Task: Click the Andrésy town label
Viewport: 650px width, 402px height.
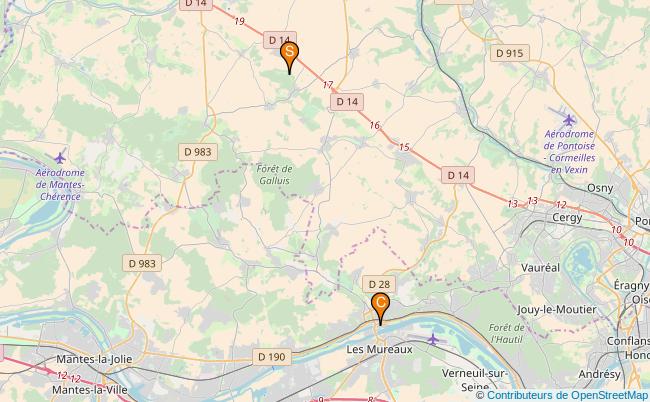Action: tap(599, 374)
